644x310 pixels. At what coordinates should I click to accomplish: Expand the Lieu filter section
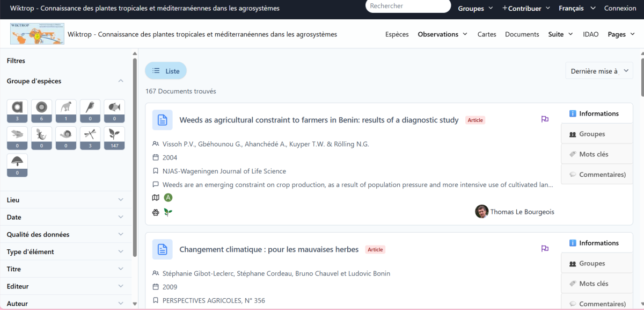(65, 200)
